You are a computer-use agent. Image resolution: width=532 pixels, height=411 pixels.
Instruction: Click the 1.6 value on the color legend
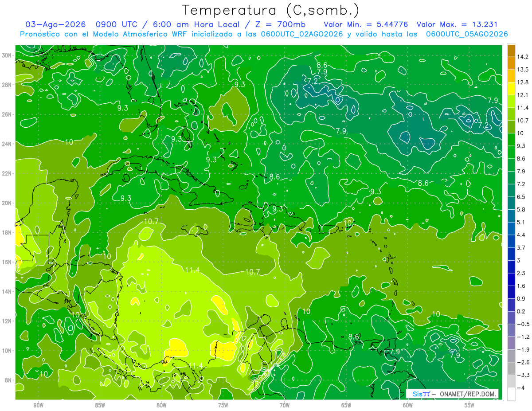521,286
